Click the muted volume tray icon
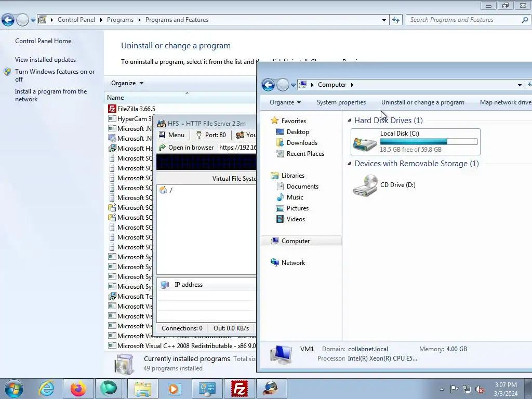Viewport: 532px width, 399px height. click(480, 389)
